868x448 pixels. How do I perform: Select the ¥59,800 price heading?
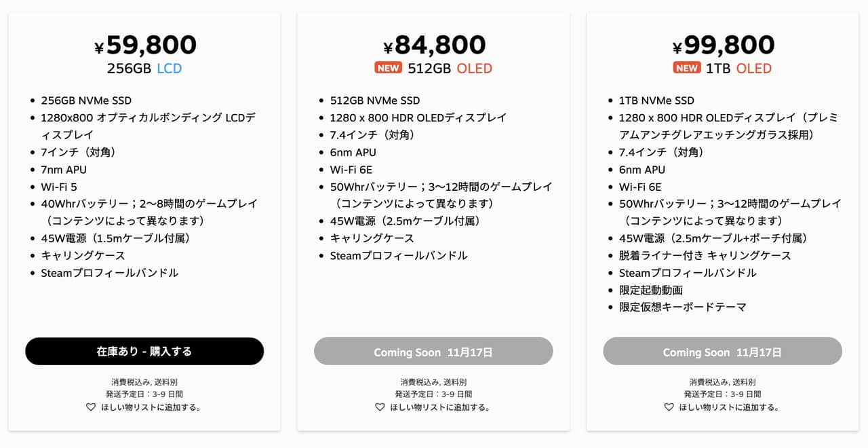click(x=145, y=45)
